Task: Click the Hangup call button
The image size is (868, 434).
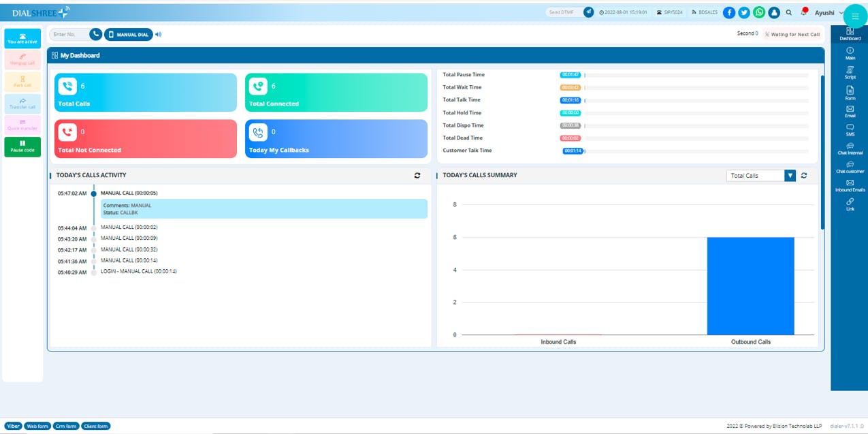Action: click(22, 60)
